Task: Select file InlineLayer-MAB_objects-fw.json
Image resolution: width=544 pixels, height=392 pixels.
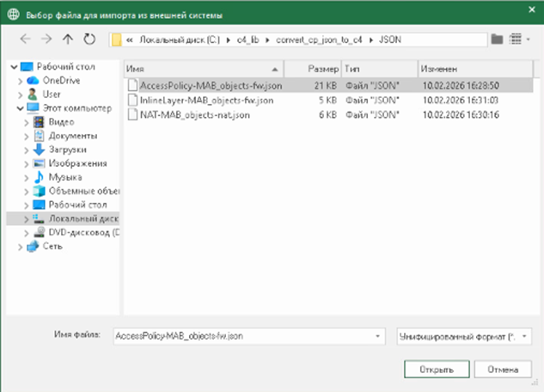Action: (206, 101)
